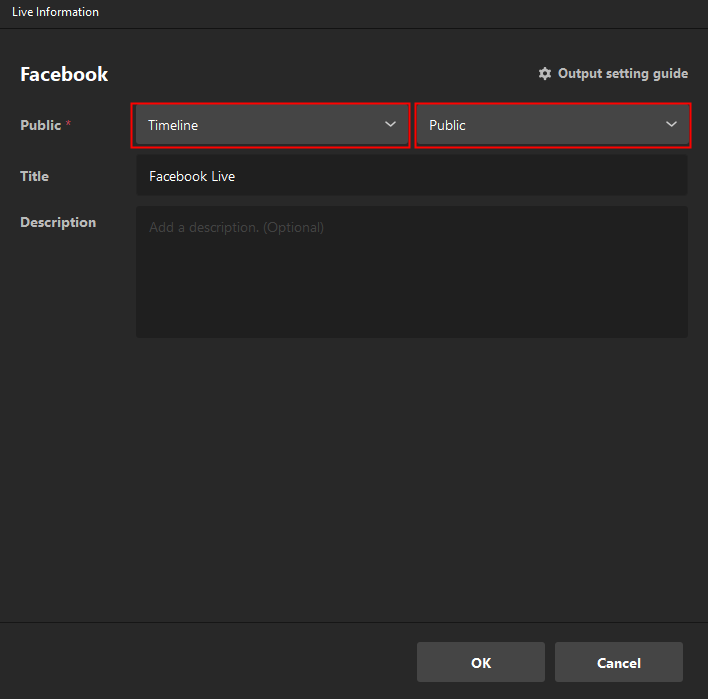Viewport: 708px width, 699px height.
Task: Click the red required asterisk next to Public
Action: click(x=69, y=125)
